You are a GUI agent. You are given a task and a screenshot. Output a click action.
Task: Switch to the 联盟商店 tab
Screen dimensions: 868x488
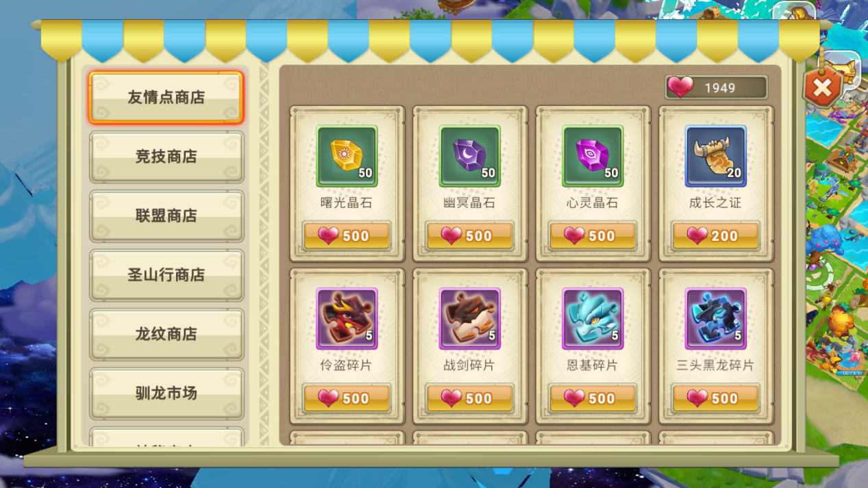click(166, 216)
